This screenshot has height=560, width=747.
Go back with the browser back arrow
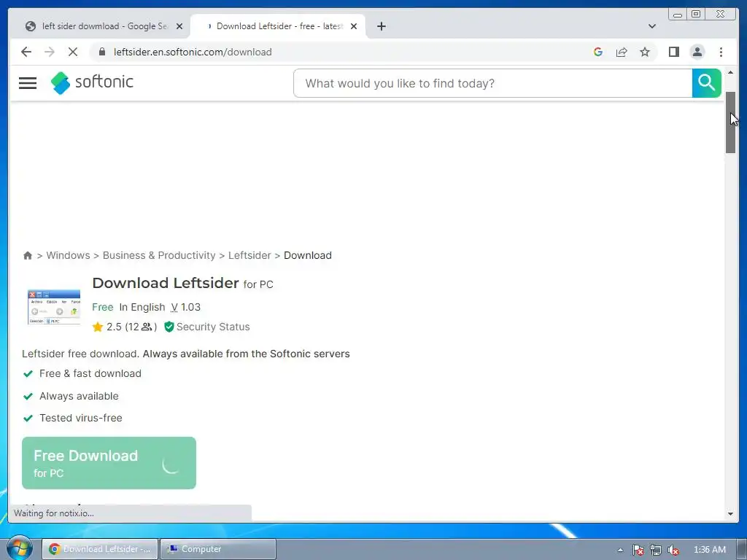[26, 52]
